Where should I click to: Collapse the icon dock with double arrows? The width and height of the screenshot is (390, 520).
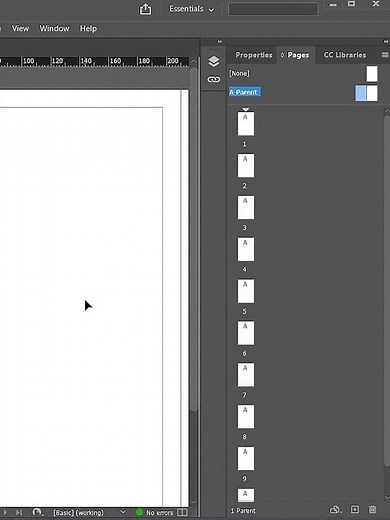point(220,41)
